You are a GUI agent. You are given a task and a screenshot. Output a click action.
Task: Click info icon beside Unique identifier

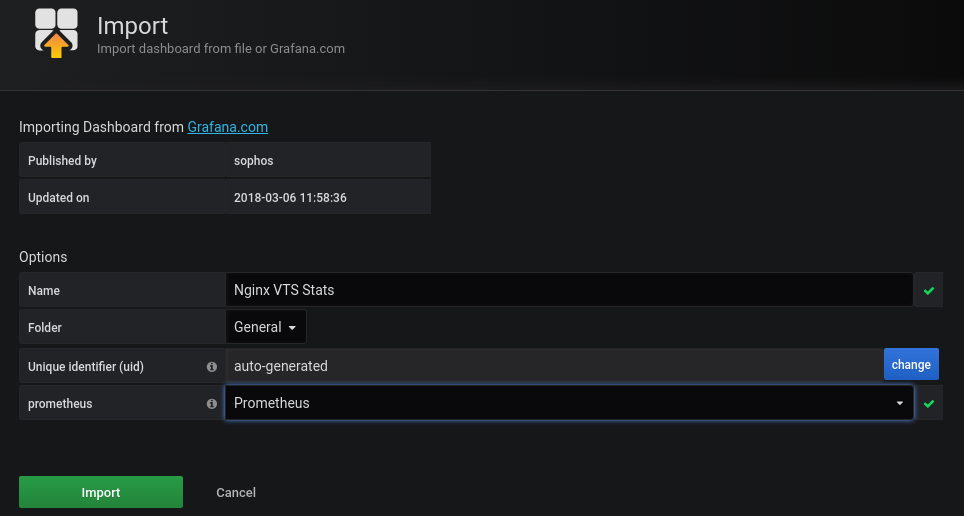point(211,367)
